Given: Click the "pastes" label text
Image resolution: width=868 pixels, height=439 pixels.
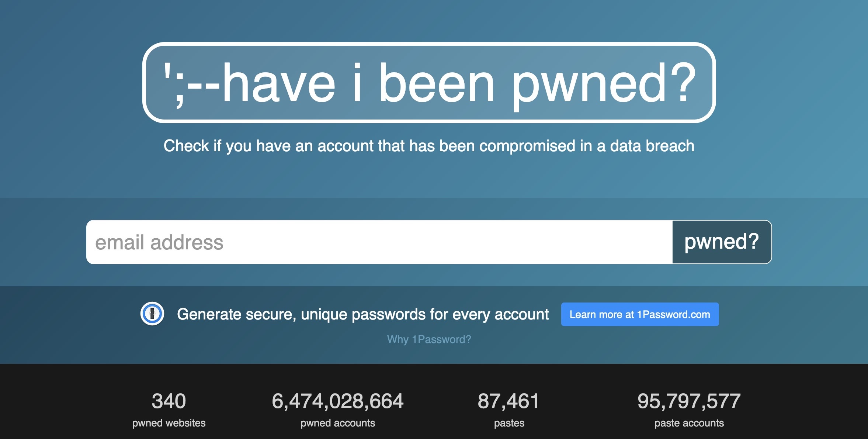Looking at the screenshot, I should coord(509,423).
